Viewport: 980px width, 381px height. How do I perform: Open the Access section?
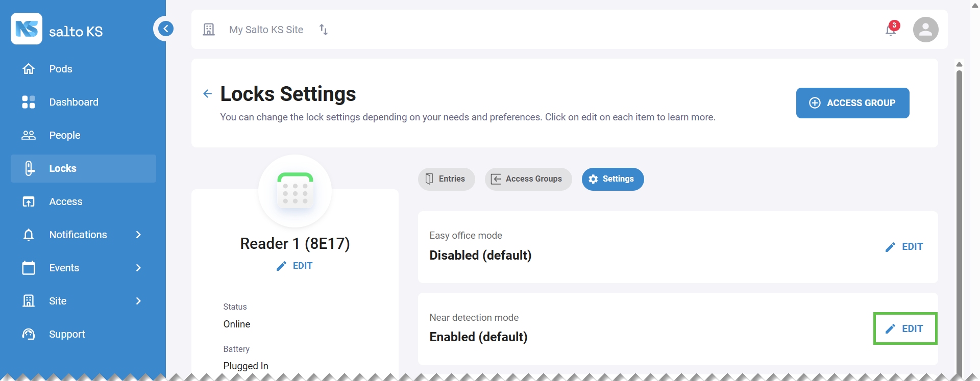(66, 201)
